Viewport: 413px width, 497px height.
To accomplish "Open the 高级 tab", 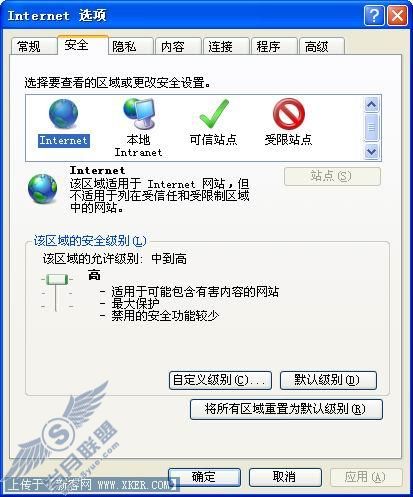I will (x=322, y=46).
